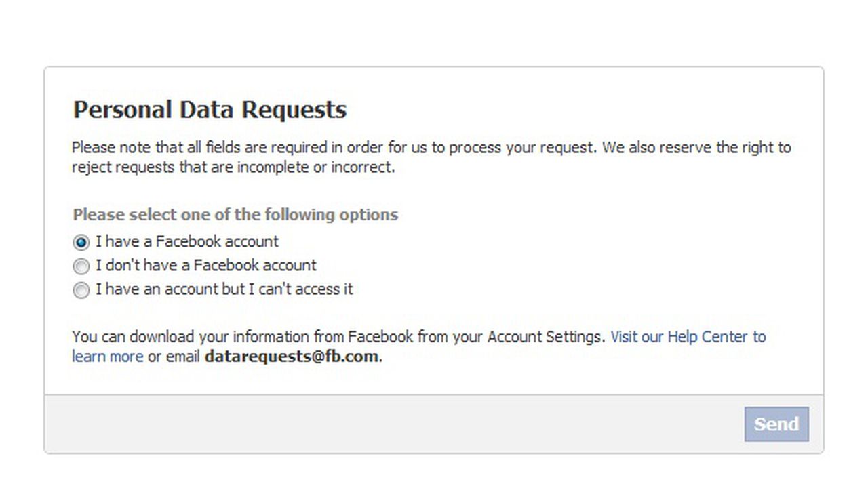
Task: Select the "I have a Facebook account" radio button
Action: click(81, 242)
